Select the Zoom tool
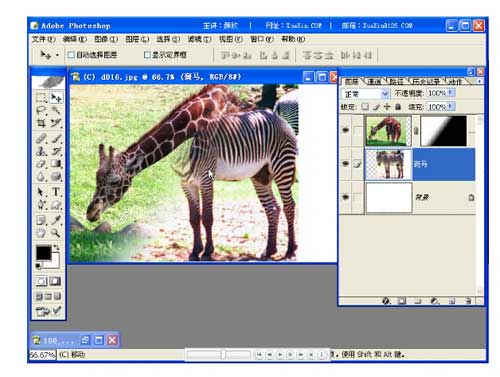This screenshot has width=500, height=377. coord(56,233)
